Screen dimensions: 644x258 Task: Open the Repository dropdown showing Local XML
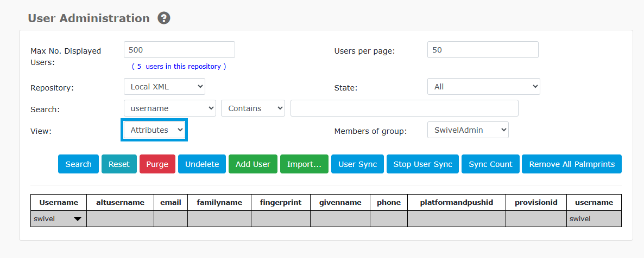pos(165,87)
